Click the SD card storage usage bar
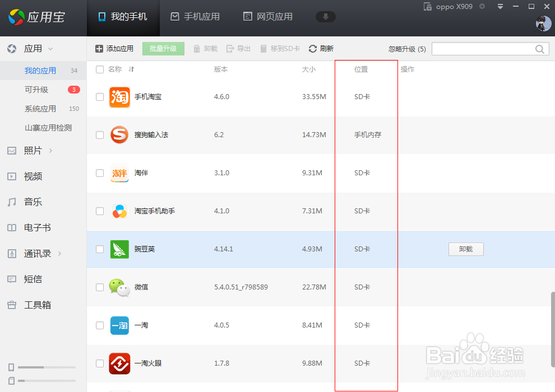This screenshot has width=555, height=392. (47, 381)
